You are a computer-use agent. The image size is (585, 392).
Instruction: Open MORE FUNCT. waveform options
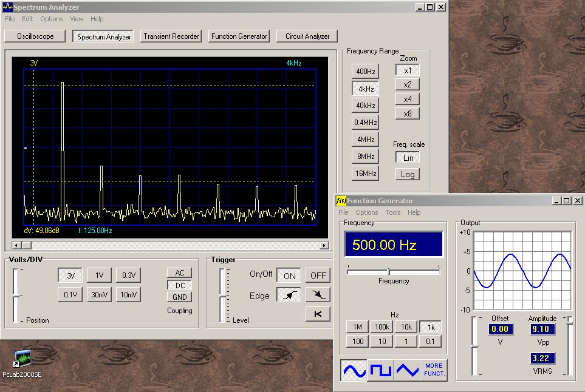click(x=434, y=370)
